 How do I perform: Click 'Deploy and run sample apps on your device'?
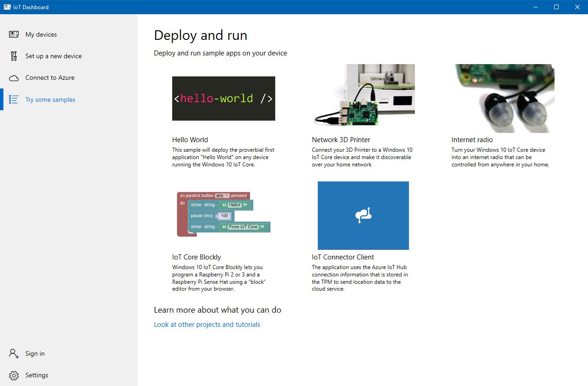click(220, 53)
